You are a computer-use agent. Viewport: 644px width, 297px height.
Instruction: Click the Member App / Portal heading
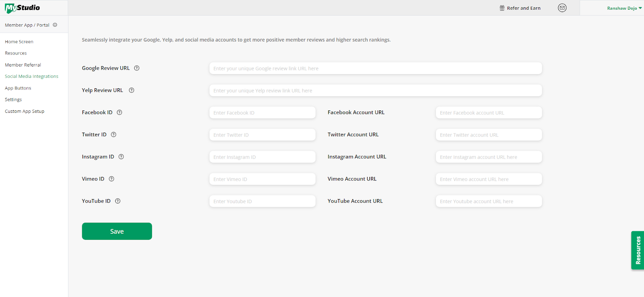(27, 25)
